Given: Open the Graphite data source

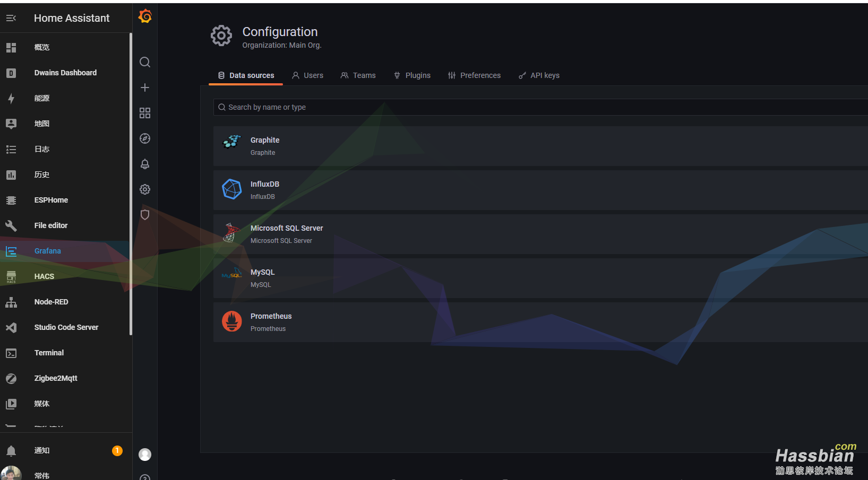Looking at the screenshot, I should (x=540, y=146).
